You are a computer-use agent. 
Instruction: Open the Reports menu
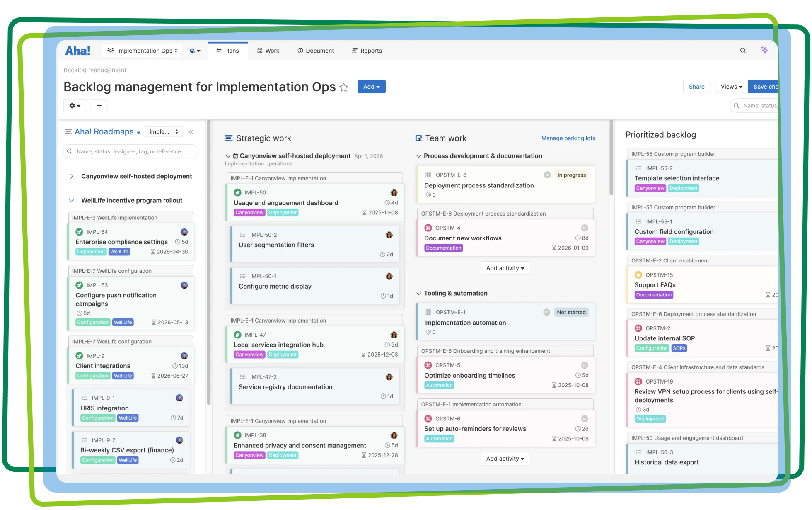(367, 51)
